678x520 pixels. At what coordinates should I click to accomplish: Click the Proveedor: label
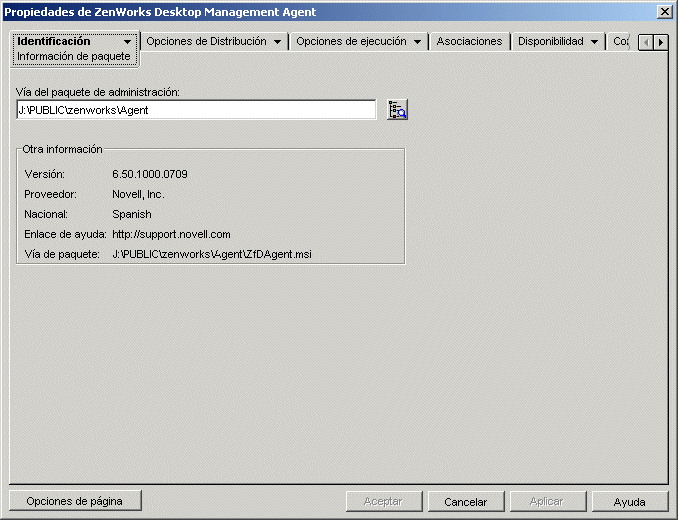[50, 194]
